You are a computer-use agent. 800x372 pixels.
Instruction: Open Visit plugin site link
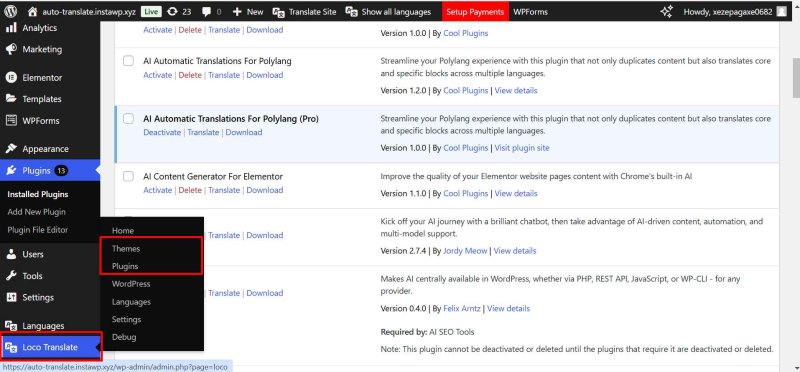click(x=522, y=148)
